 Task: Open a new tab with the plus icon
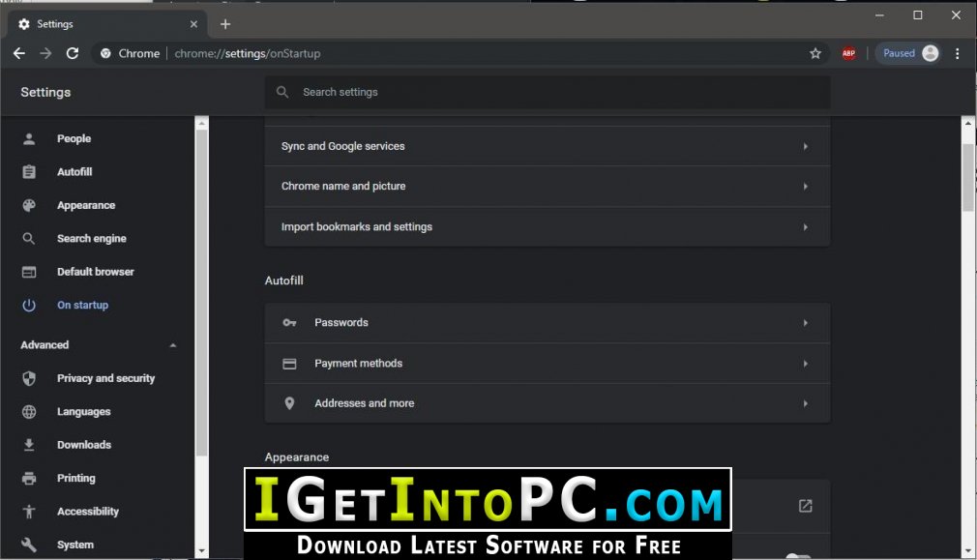pos(225,24)
